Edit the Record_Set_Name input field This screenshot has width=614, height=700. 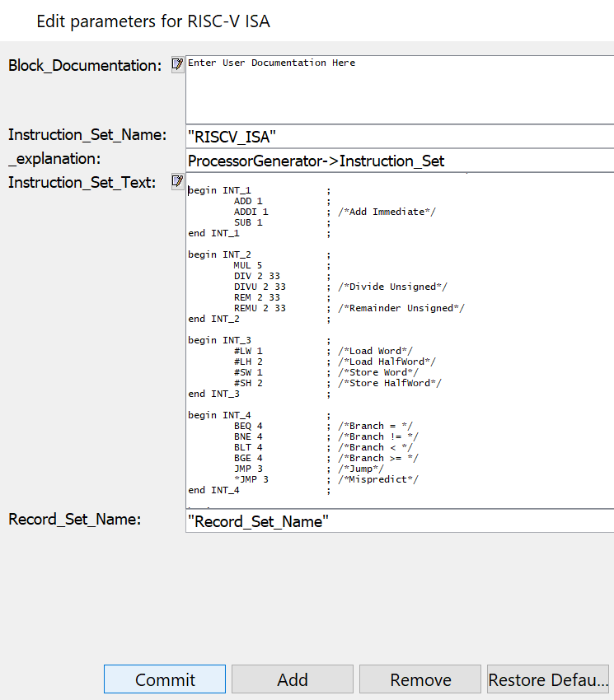click(x=400, y=520)
